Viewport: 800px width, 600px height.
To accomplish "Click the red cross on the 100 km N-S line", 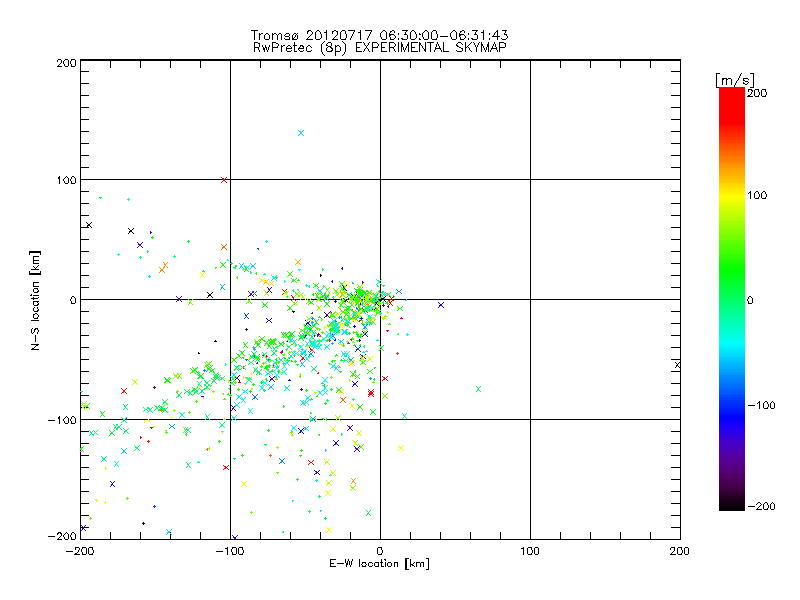I will [224, 180].
